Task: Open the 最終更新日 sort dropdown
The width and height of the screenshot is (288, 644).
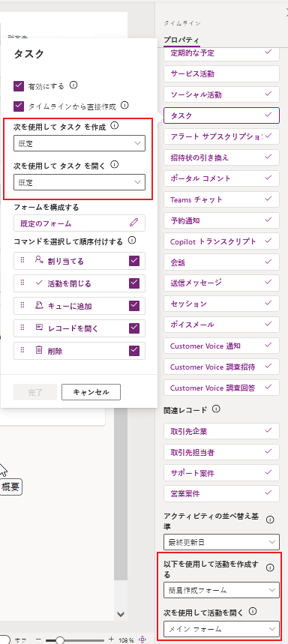Action: point(221,542)
